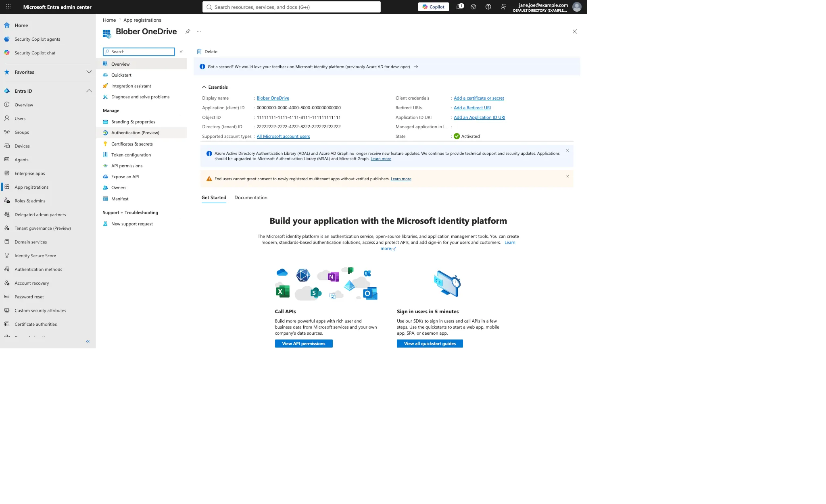Click Add a Redirect URI link

(472, 108)
